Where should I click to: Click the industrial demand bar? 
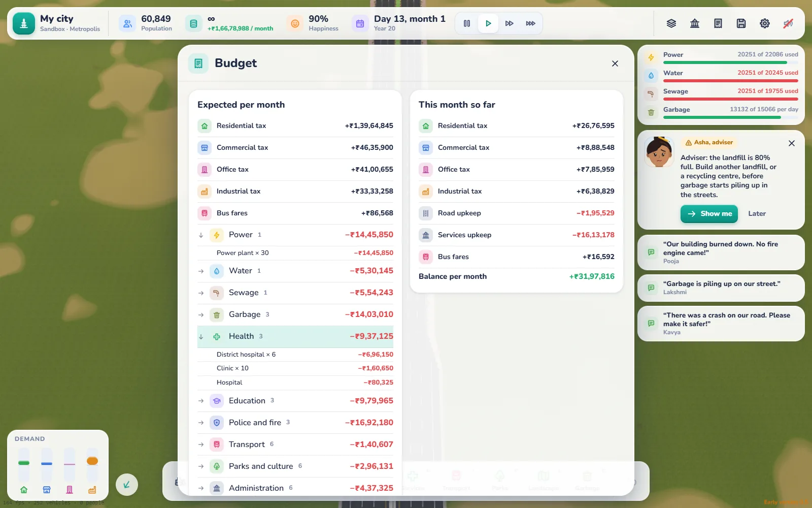click(92, 465)
